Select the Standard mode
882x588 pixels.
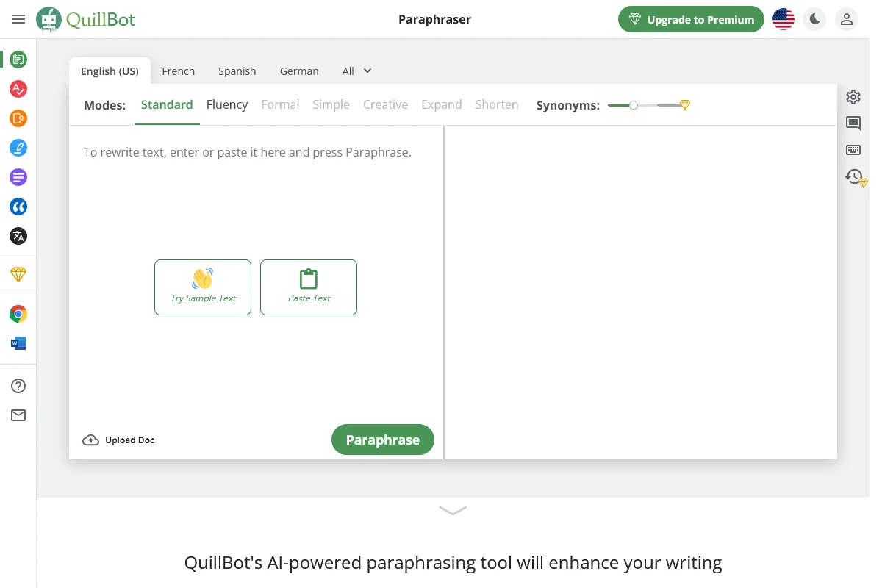click(x=167, y=105)
